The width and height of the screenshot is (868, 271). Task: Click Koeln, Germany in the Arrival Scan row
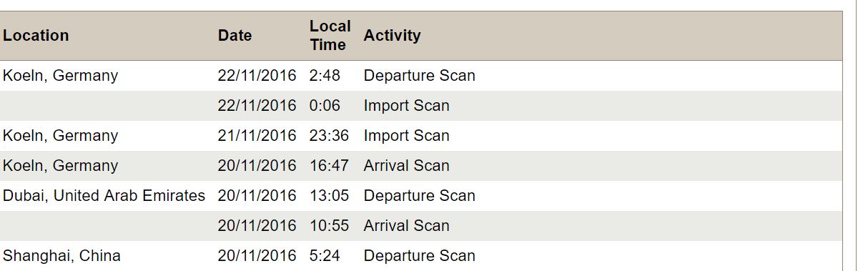click(x=60, y=166)
